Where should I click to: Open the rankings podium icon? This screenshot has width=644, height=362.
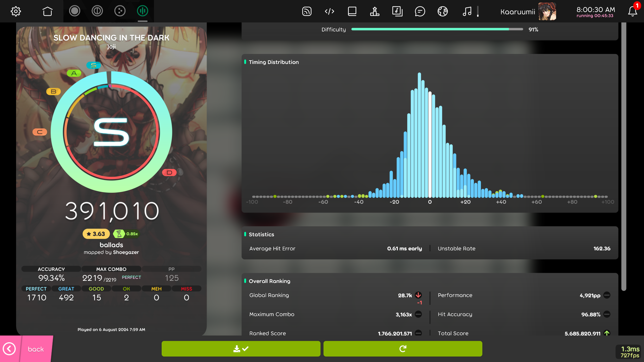point(375,11)
